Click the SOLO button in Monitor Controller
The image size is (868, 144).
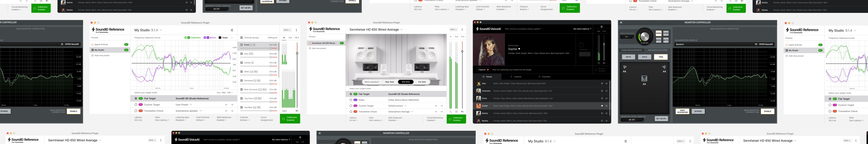(x=645, y=57)
